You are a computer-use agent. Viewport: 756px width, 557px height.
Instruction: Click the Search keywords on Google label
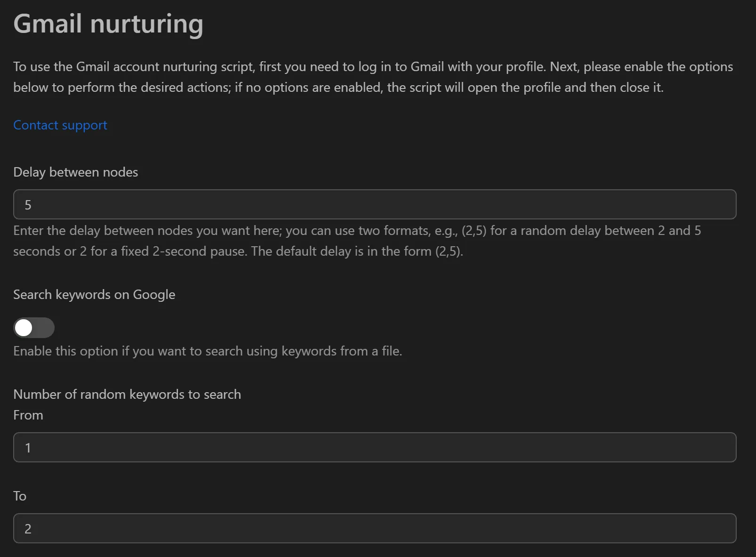tap(94, 294)
